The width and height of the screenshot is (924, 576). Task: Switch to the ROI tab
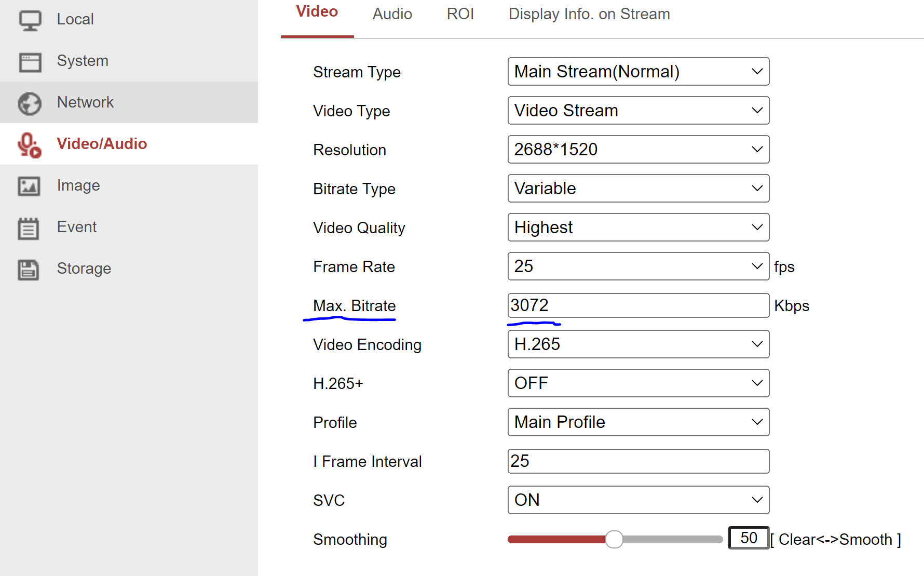coord(460,14)
